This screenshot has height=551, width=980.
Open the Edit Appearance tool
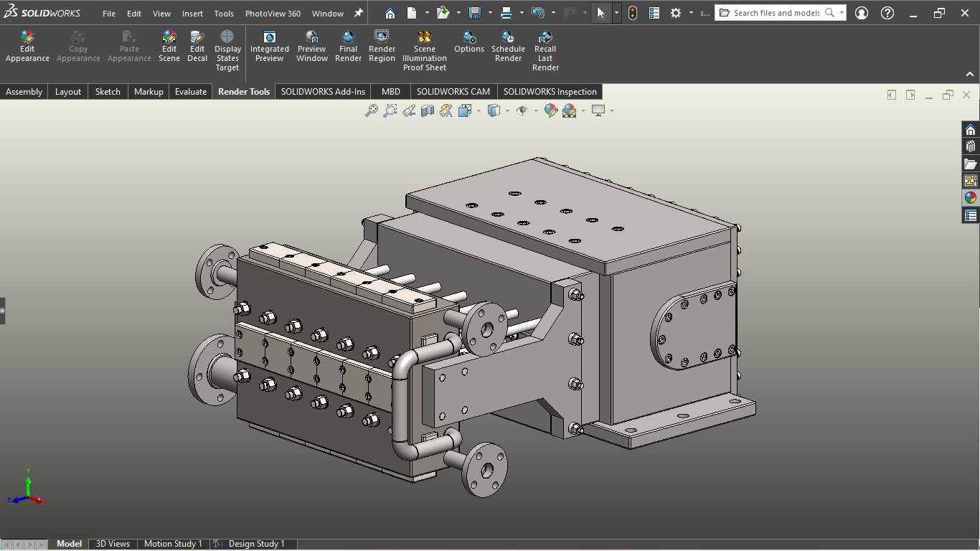coord(27,47)
